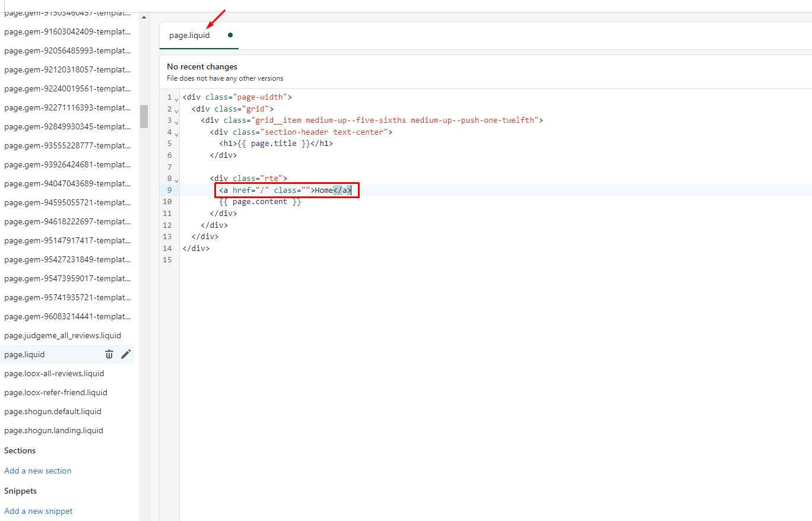The height and width of the screenshot is (521, 812).
Task: Click Add a new snippet link
Action: [x=38, y=511]
